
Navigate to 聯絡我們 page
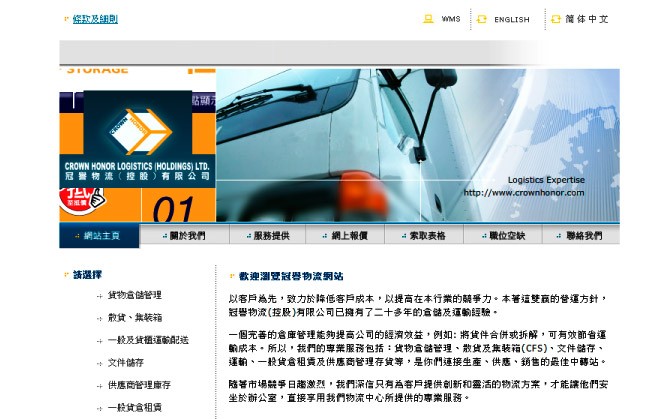tap(583, 236)
